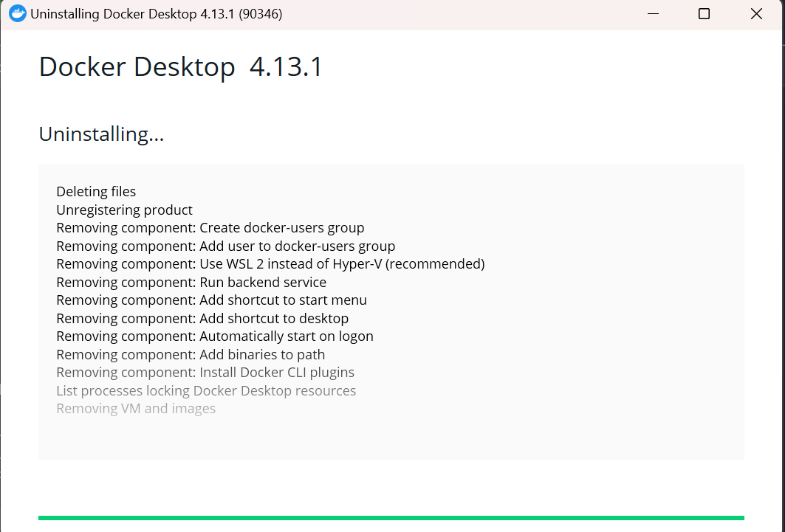Select 'Create docker-users group' log line
The image size is (785, 532).
210,227
